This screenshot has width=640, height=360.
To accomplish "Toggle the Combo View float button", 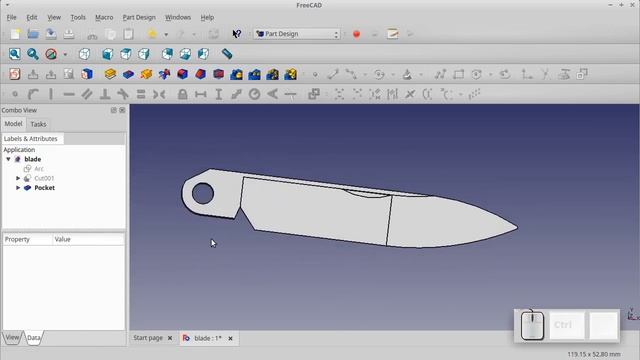I will pyautogui.click(x=113, y=110).
